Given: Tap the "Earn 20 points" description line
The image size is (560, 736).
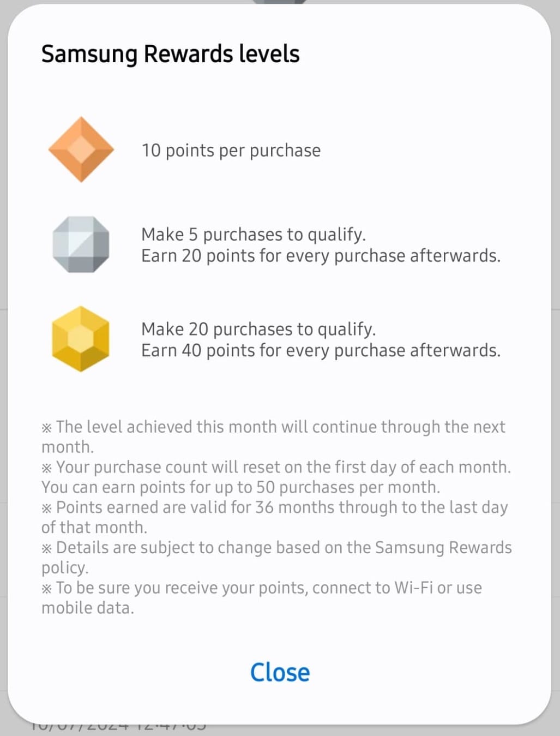Looking at the screenshot, I should click(321, 256).
